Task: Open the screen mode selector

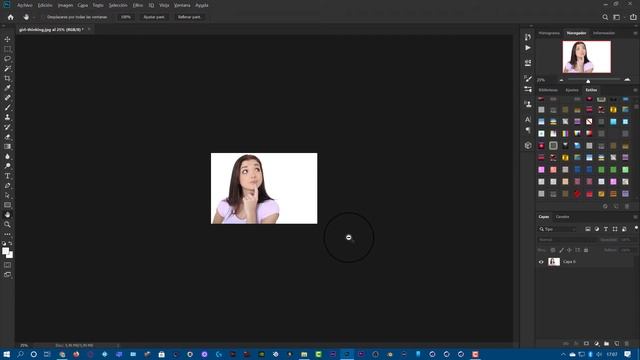Action: [7, 275]
